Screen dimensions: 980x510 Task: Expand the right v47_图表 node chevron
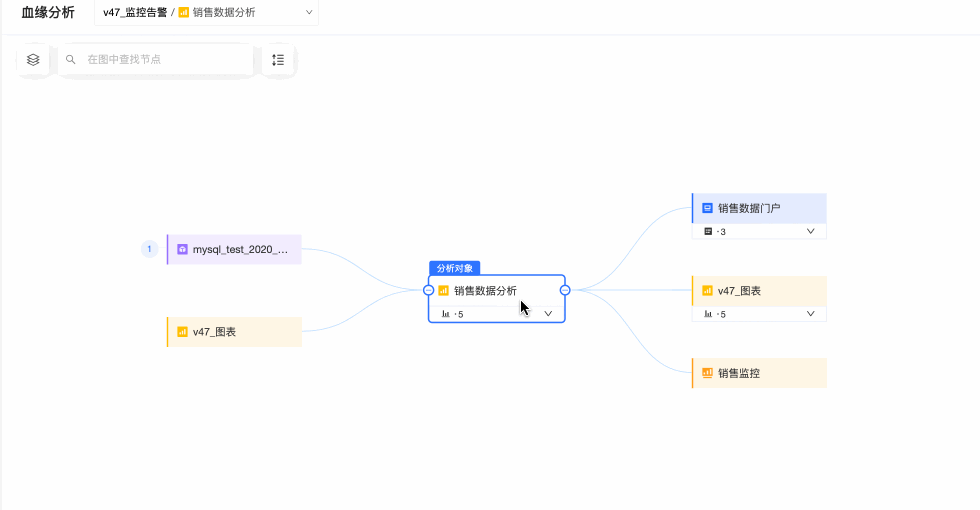click(810, 314)
